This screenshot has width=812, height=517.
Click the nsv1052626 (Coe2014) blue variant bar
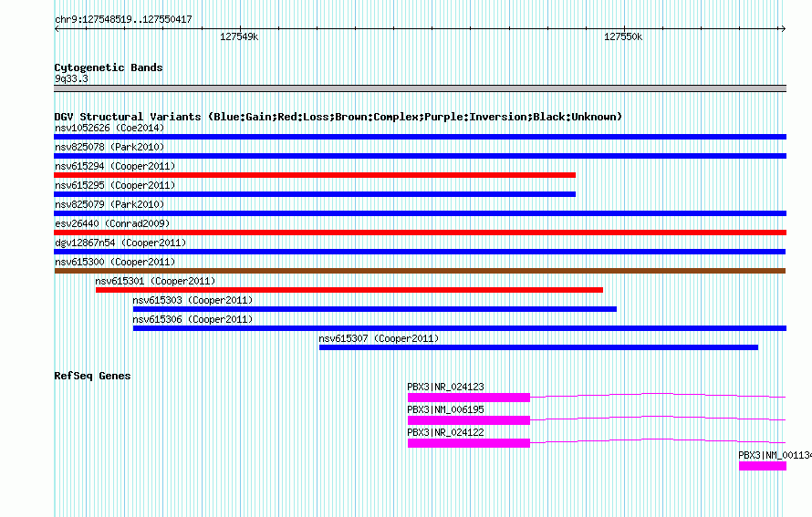tap(420, 137)
